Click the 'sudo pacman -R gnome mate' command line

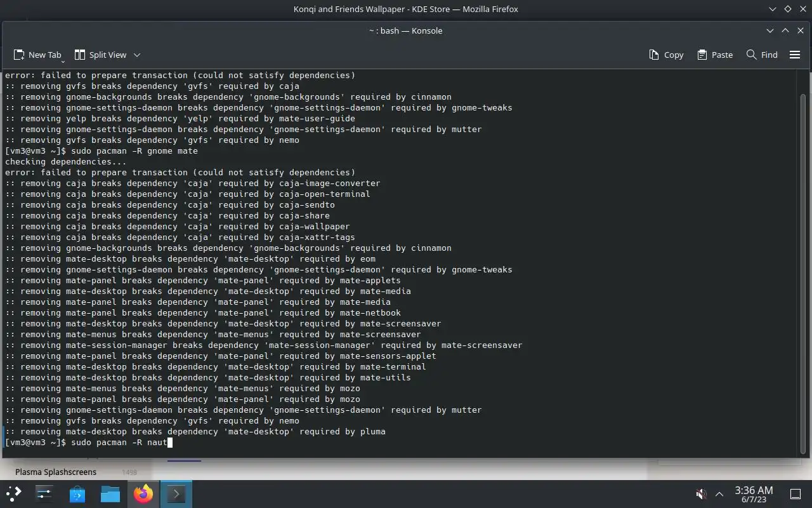[x=101, y=150]
